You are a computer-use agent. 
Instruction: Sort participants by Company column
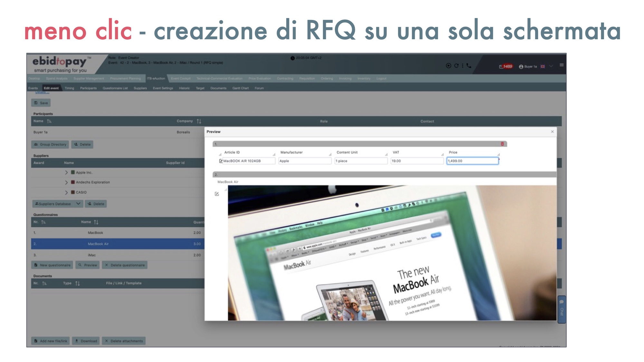pyautogui.click(x=199, y=121)
